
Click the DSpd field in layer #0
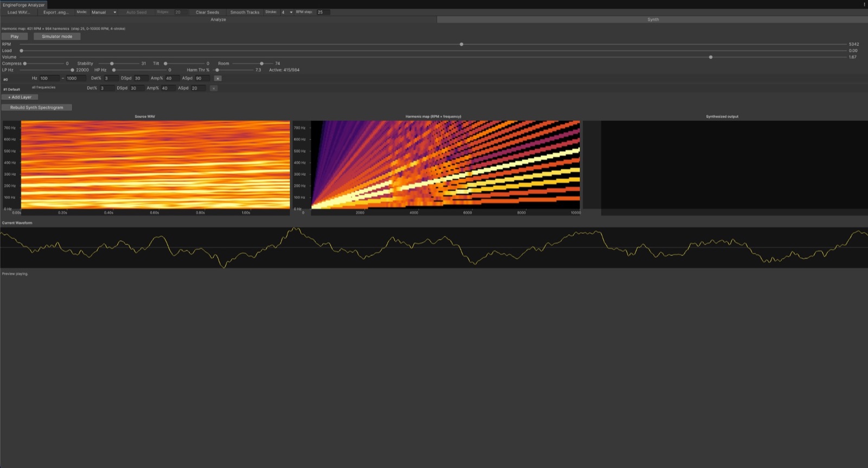(141, 79)
